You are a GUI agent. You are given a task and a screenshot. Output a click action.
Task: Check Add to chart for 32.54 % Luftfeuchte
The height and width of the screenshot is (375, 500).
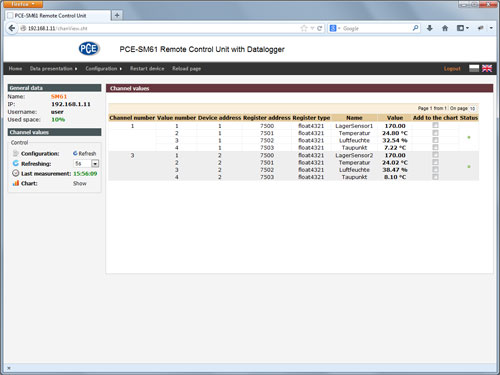435,140
